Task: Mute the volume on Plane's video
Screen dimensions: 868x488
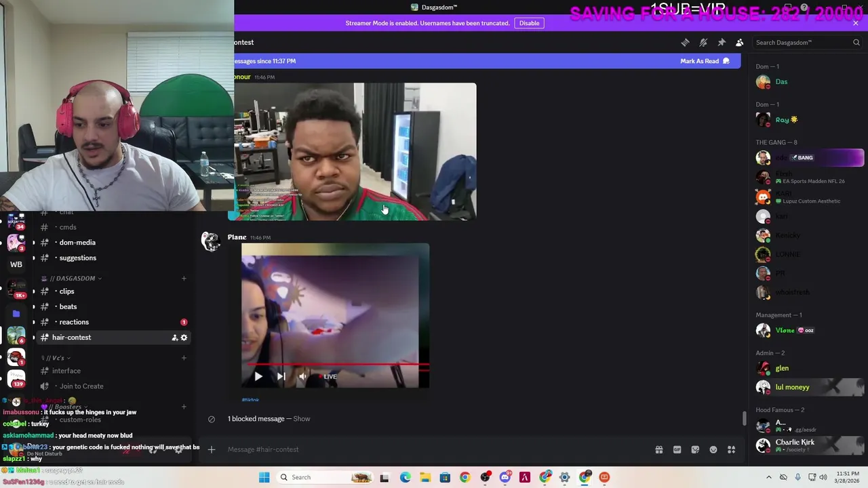Action: click(x=302, y=376)
